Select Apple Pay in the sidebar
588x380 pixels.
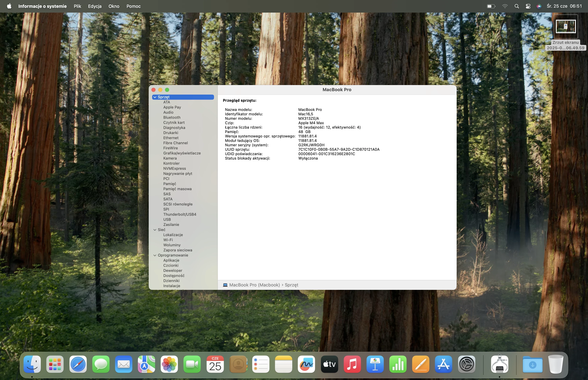click(x=172, y=107)
